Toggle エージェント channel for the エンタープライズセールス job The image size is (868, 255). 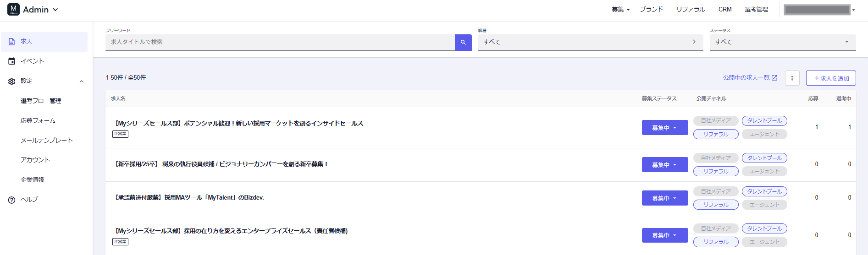[x=764, y=242]
